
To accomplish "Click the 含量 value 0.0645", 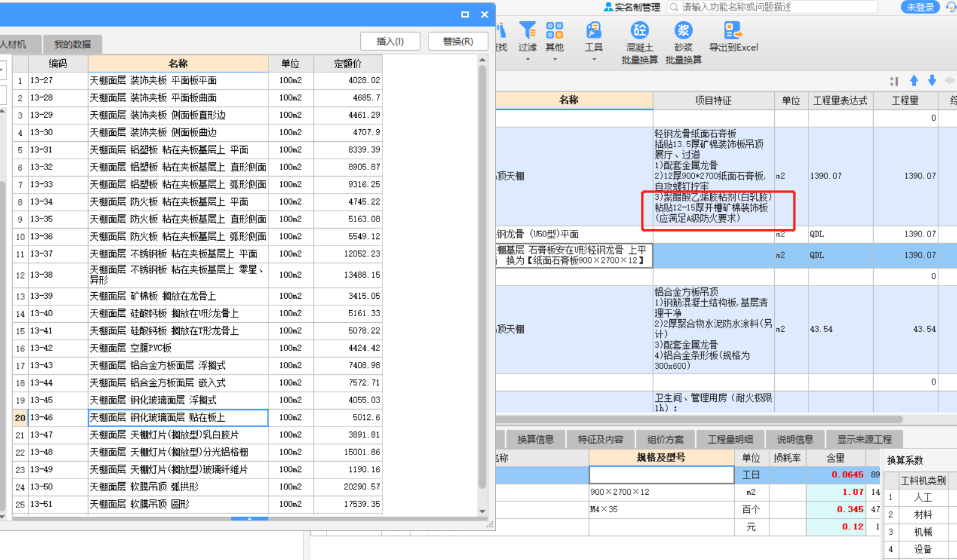I will 836,475.
